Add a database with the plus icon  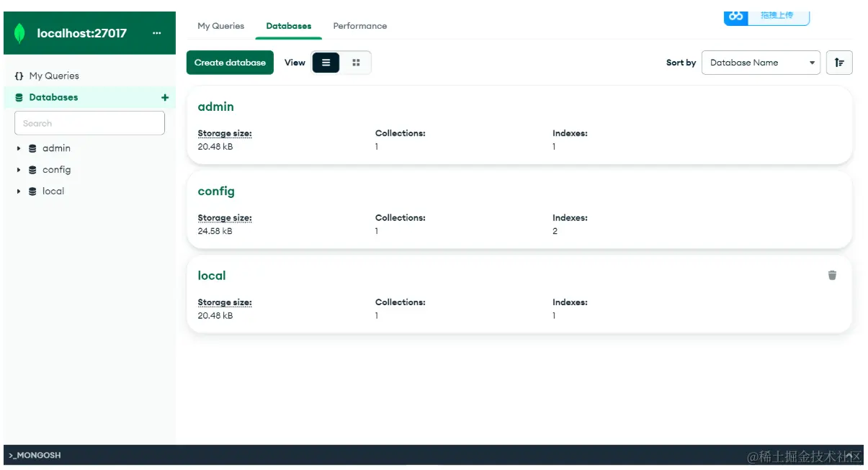point(165,97)
